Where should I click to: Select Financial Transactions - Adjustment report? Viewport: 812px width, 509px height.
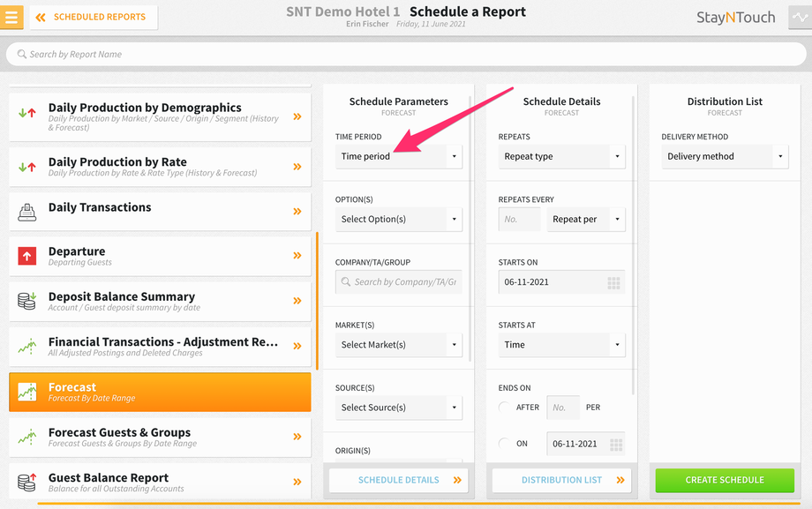(x=160, y=346)
